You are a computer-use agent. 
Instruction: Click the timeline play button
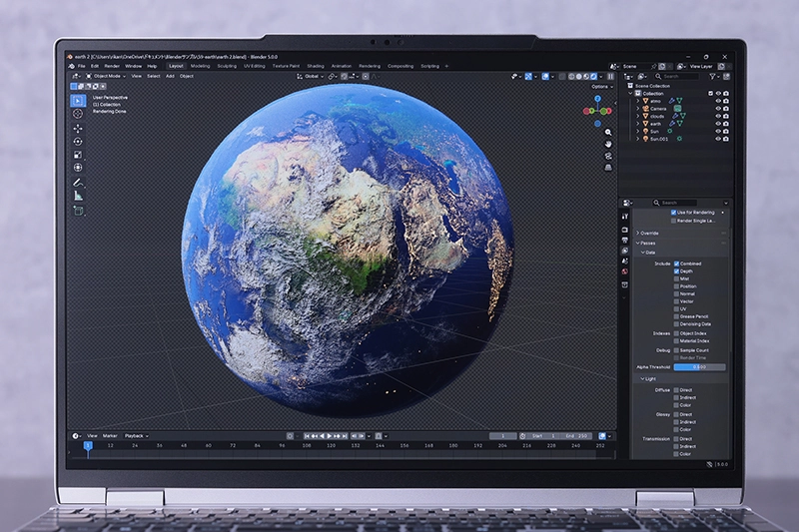click(330, 436)
